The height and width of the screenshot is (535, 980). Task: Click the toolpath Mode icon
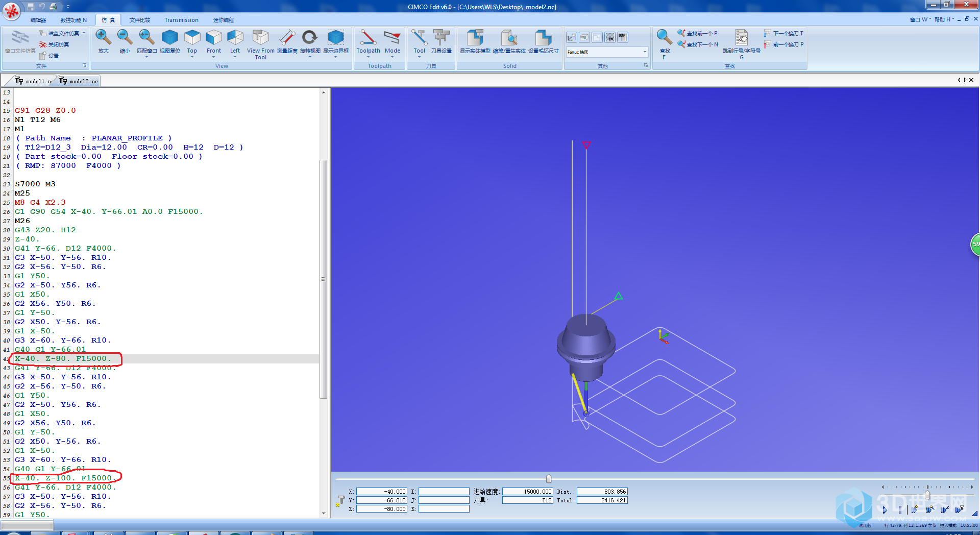point(393,38)
